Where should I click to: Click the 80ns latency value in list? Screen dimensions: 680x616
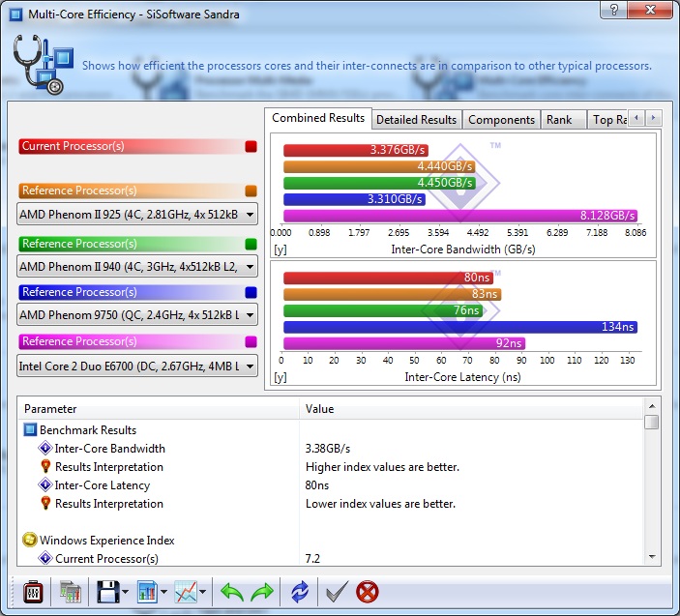pyautogui.click(x=317, y=485)
